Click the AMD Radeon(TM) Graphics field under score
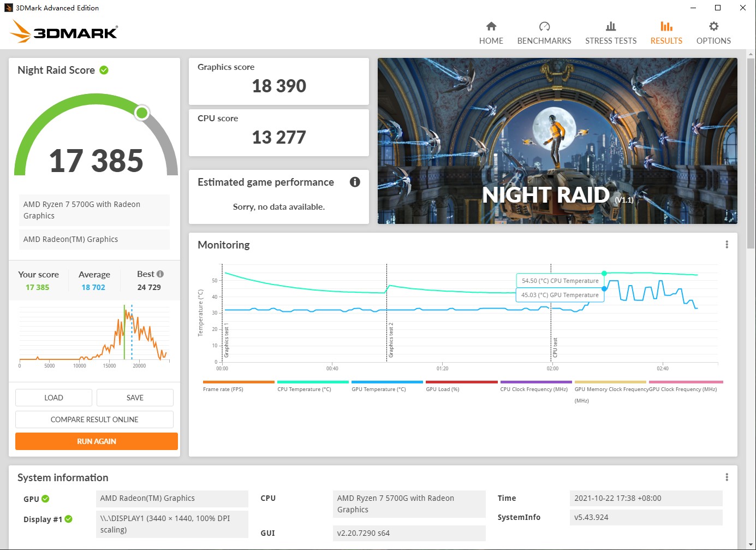Screen dimensions: 756x550 [94, 239]
